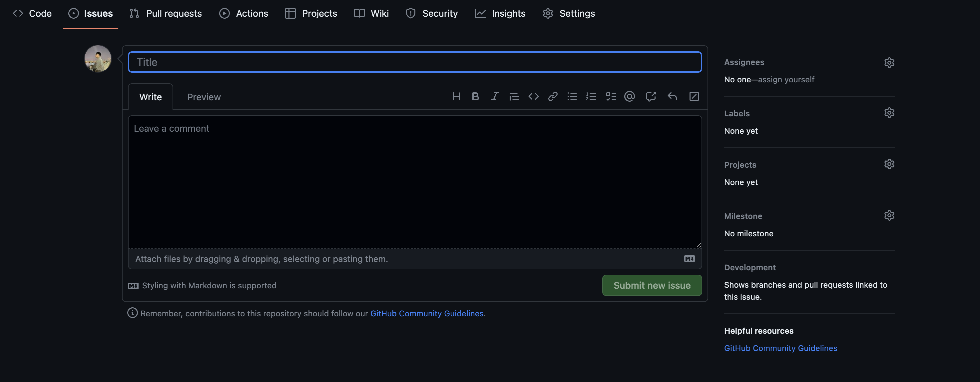Insert numbered list icon

click(591, 96)
